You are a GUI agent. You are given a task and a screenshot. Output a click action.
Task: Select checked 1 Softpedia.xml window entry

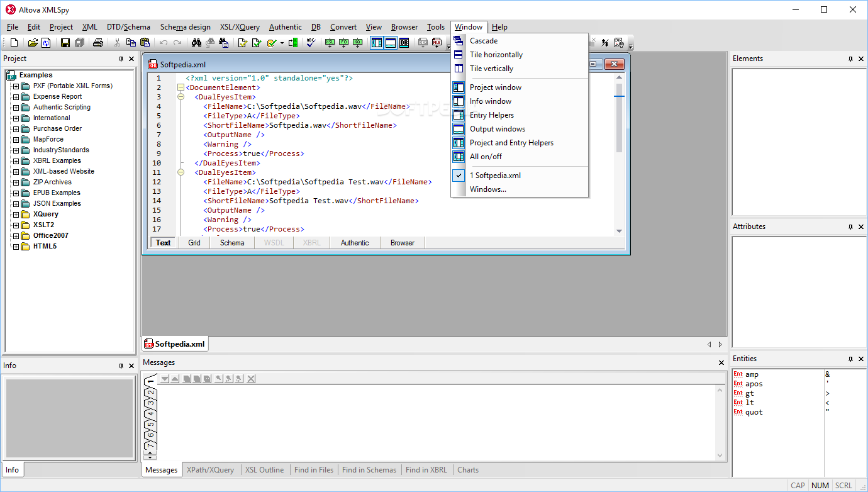click(x=520, y=176)
